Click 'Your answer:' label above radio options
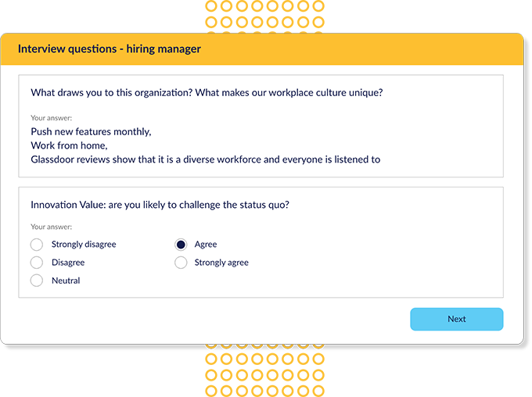 pos(51,227)
